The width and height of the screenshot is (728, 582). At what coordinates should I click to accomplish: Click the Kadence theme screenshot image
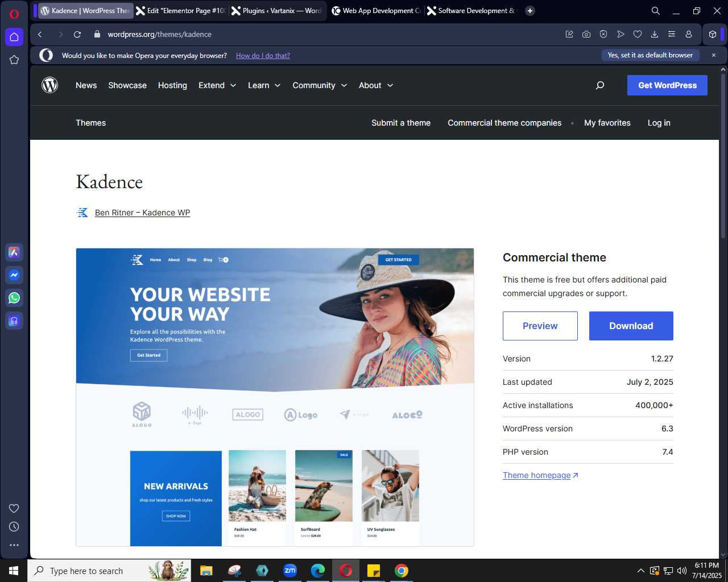tap(275, 397)
